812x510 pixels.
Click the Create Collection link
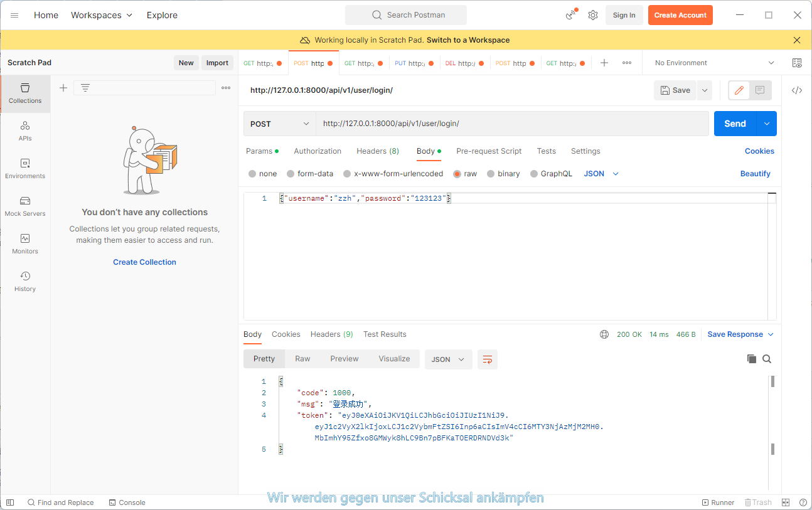144,262
